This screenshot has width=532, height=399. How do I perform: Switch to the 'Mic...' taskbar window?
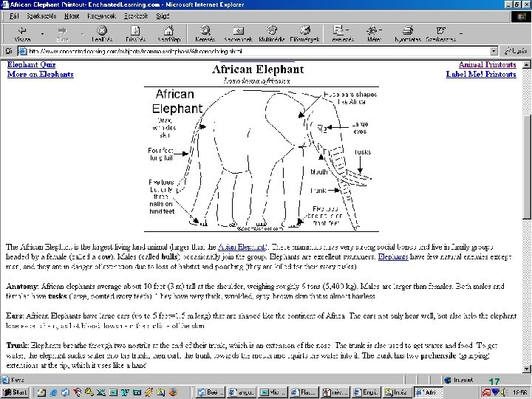coord(273,392)
